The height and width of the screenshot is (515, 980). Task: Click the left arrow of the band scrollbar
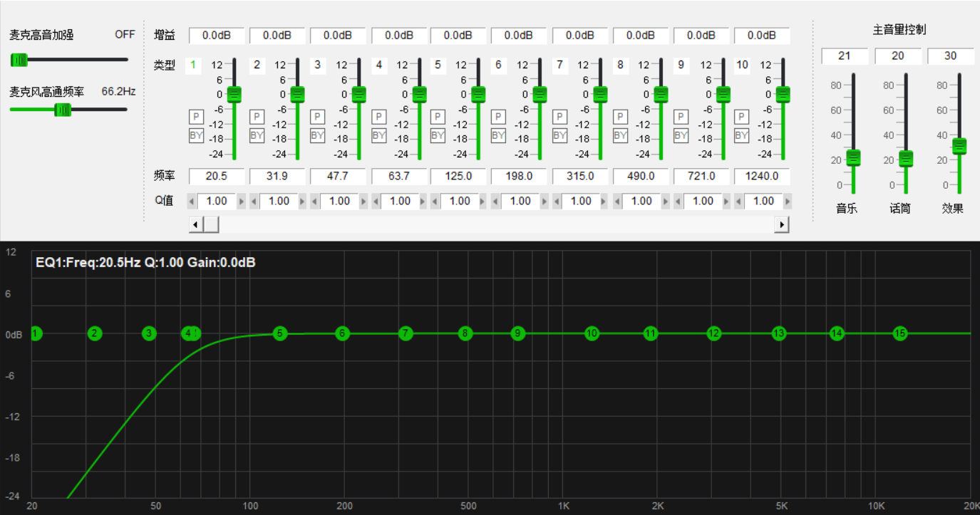[195, 224]
